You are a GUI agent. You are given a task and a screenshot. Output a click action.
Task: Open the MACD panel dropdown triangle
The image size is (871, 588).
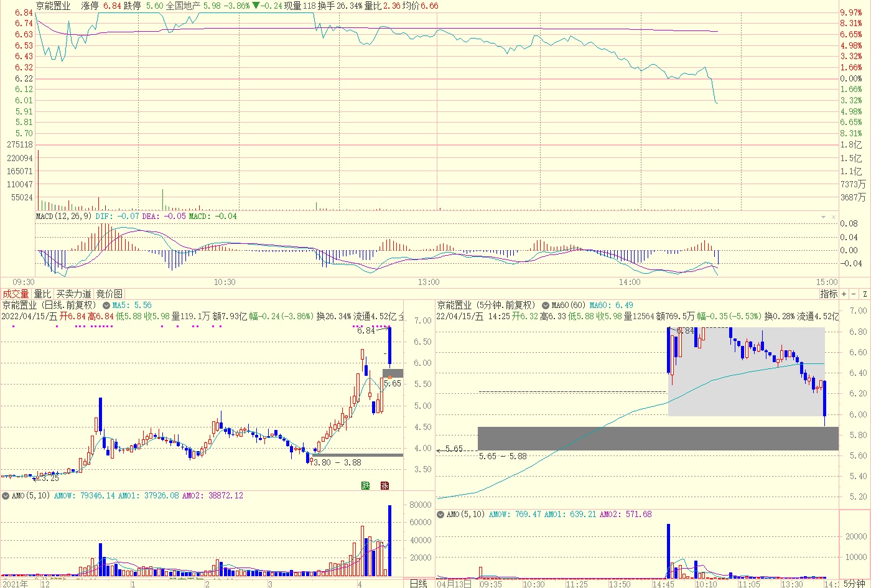(824, 217)
